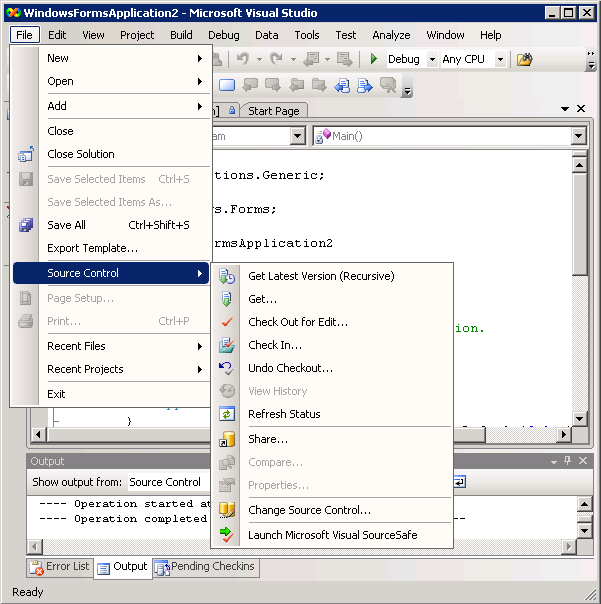Click the Check Out for Edit checkmark icon
Image resolution: width=601 pixels, height=604 pixels.
227,322
